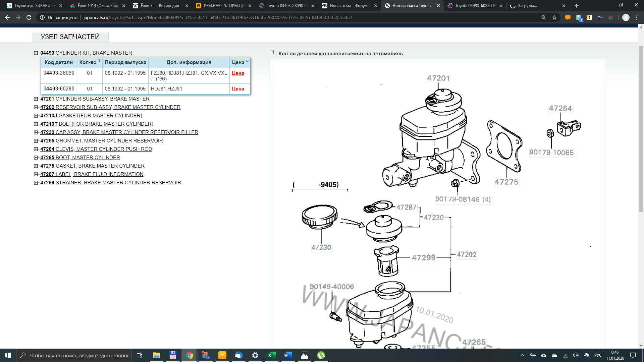Open Chrome's three-dot menu
Screen dimensions: 644x362
coord(637,17)
